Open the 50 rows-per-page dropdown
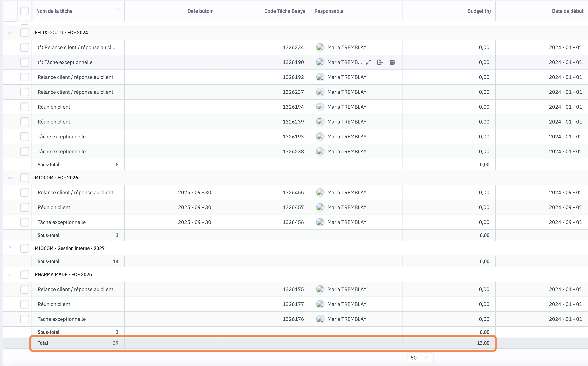This screenshot has height=366, width=588. pos(420,357)
